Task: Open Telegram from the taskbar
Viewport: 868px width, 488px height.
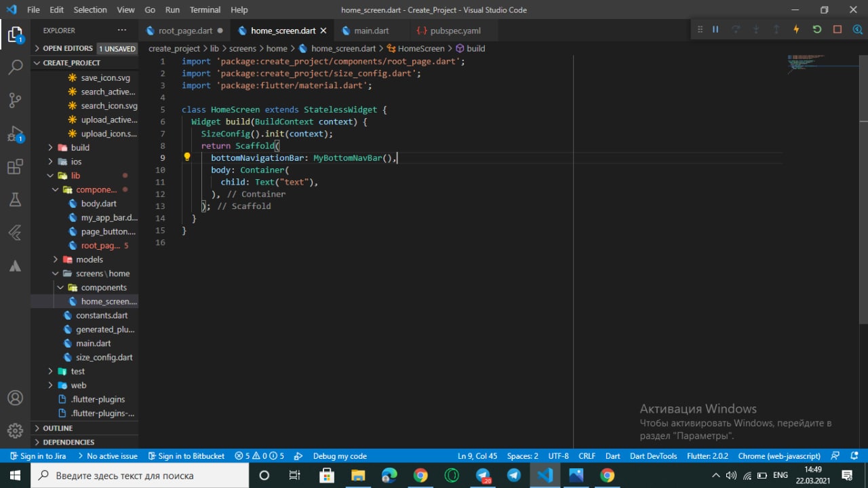Action: (x=514, y=475)
